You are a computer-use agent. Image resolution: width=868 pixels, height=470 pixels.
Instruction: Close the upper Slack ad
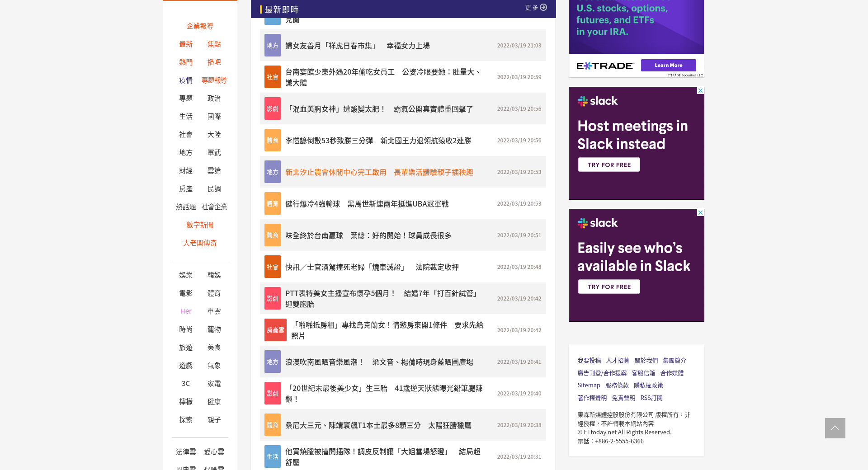tap(700, 91)
